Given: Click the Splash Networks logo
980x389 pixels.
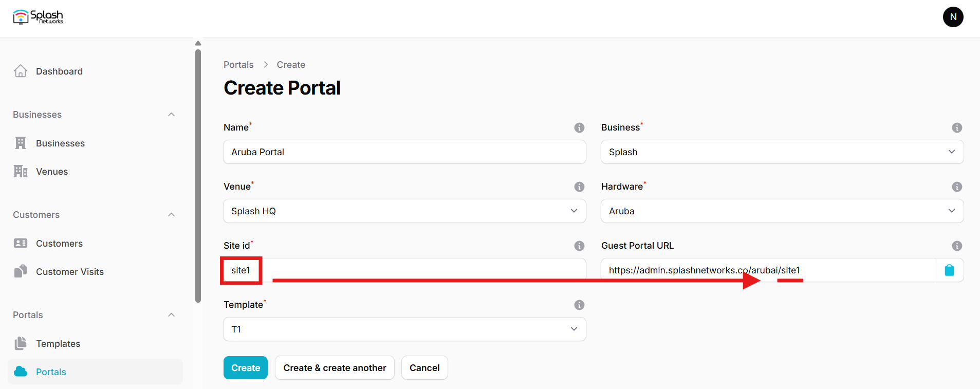Looking at the screenshot, I should 38,17.
